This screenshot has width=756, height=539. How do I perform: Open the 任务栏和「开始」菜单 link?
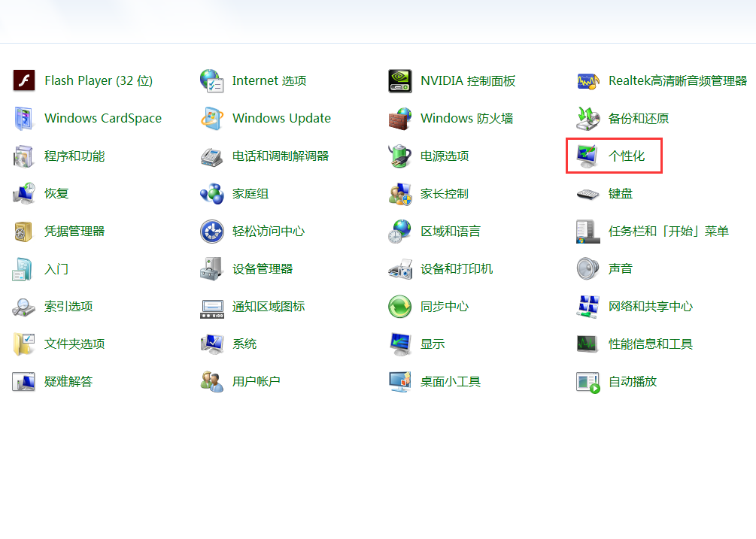point(668,232)
